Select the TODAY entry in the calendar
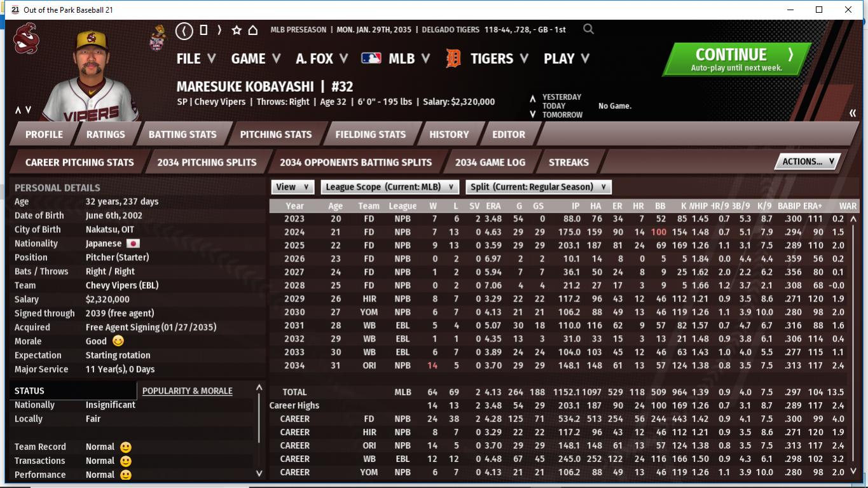This screenshot has width=868, height=488. tap(553, 106)
